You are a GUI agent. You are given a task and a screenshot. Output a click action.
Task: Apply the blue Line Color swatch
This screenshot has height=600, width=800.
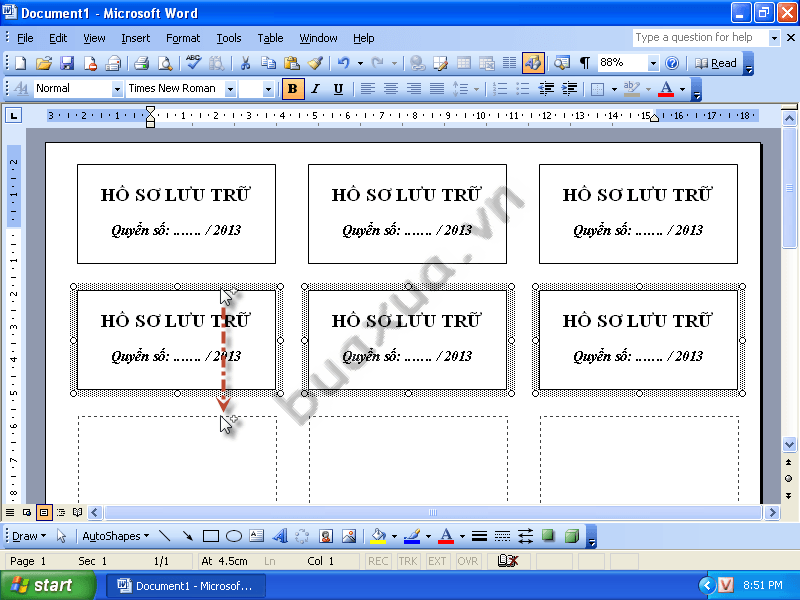[x=412, y=536]
